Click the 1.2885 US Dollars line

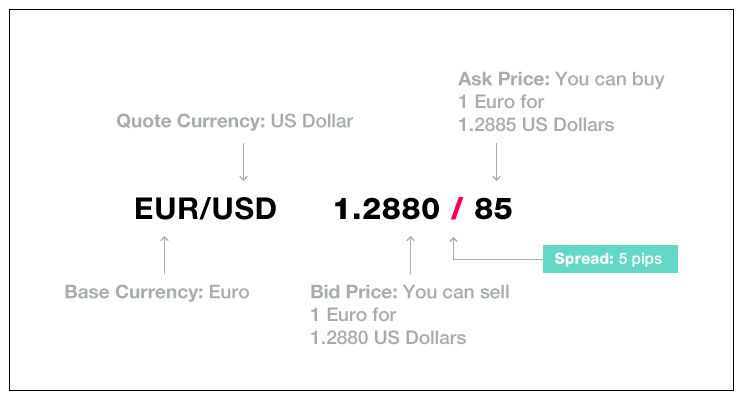tap(536, 125)
